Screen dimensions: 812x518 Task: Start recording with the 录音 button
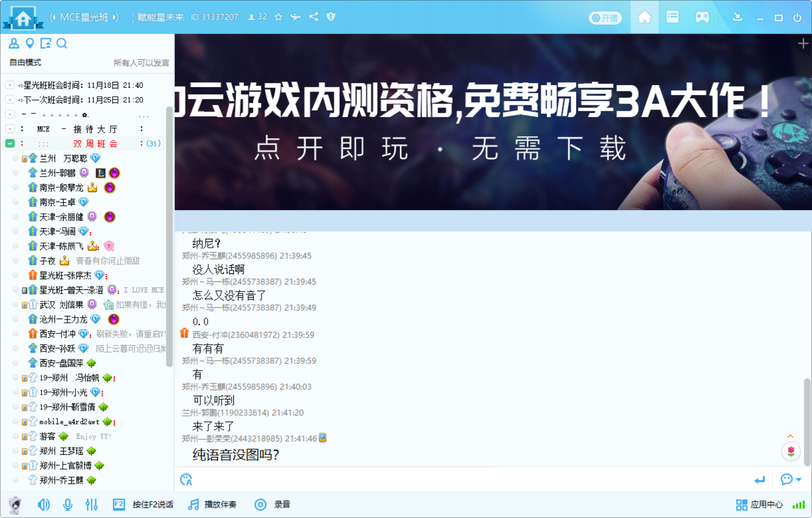273,504
